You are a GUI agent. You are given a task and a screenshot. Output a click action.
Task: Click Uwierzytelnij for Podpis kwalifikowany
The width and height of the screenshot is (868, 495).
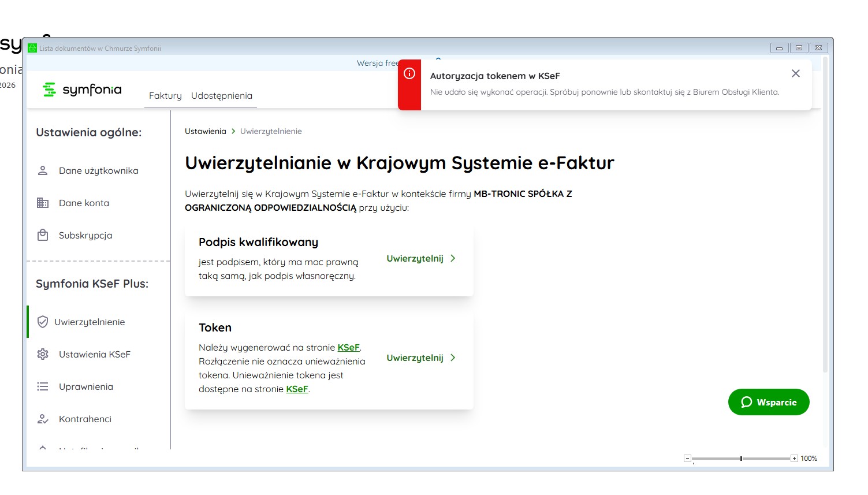point(421,259)
